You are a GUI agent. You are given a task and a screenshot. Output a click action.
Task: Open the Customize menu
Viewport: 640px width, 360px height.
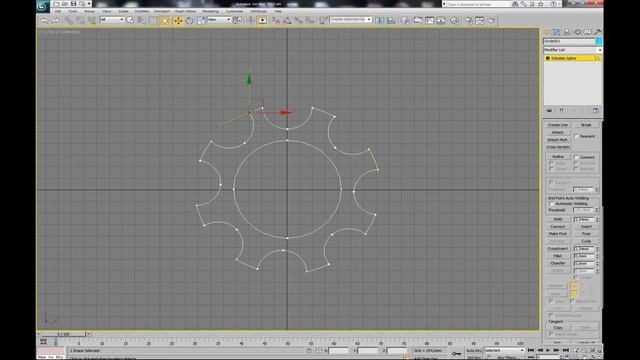[234, 11]
